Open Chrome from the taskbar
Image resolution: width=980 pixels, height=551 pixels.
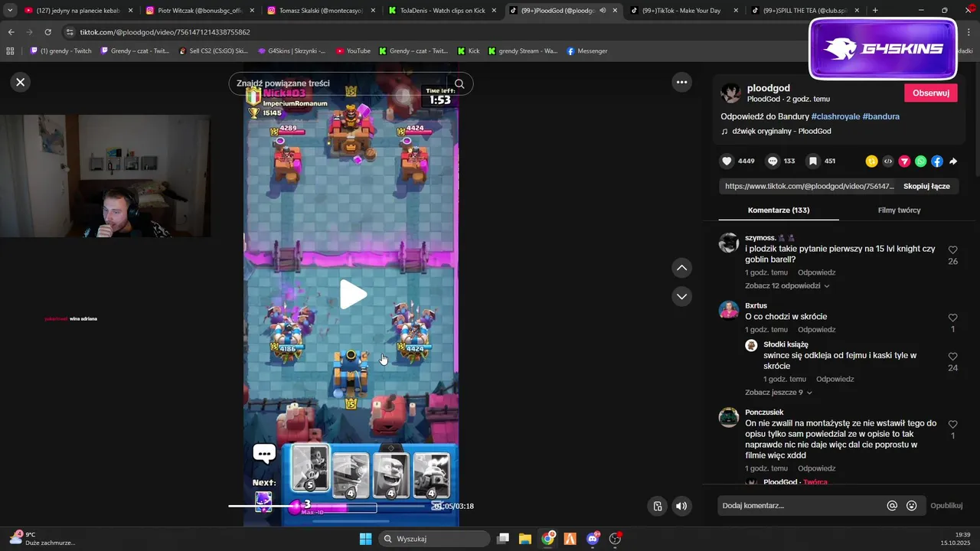point(547,539)
